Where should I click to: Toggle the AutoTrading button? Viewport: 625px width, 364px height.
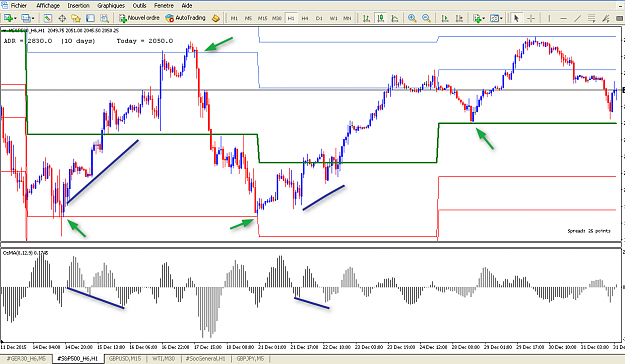[x=186, y=18]
